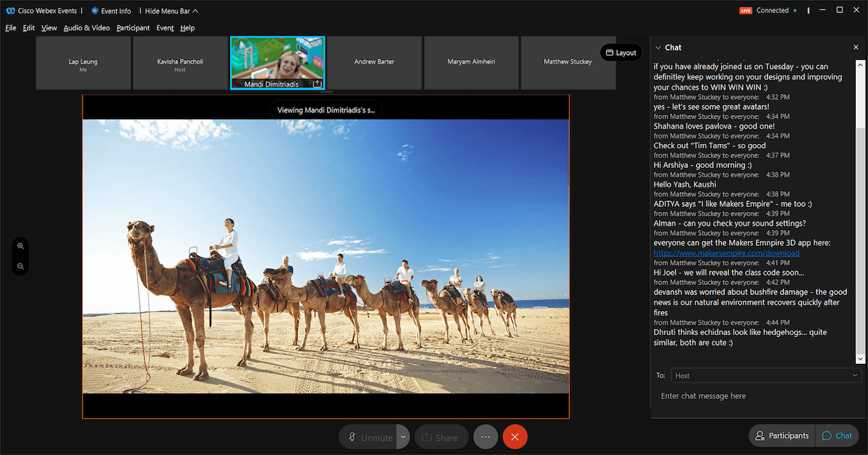The height and width of the screenshot is (455, 868).
Task: Open the chat recipient 'To: Host' dropdown
Action: (765, 375)
